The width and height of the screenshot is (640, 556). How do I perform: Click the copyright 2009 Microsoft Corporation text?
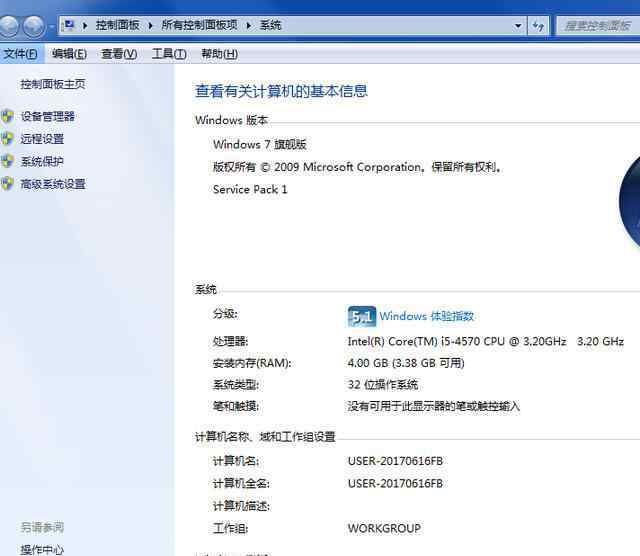pyautogui.click(x=357, y=167)
